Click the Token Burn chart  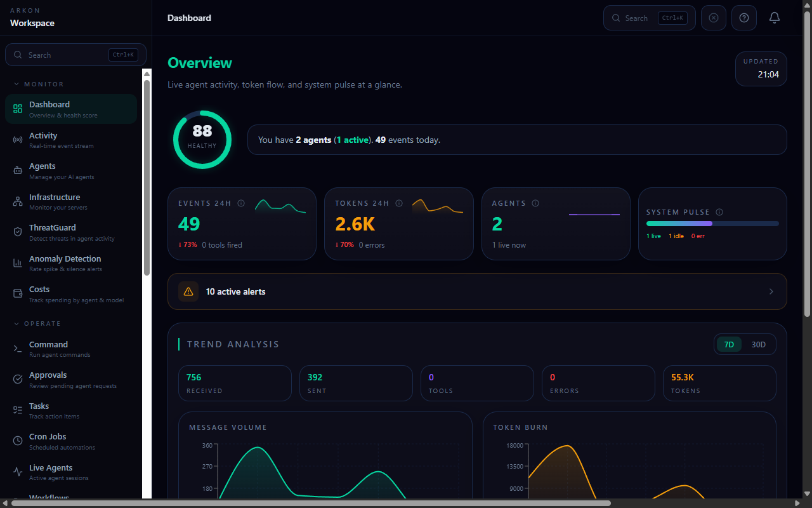629,456
